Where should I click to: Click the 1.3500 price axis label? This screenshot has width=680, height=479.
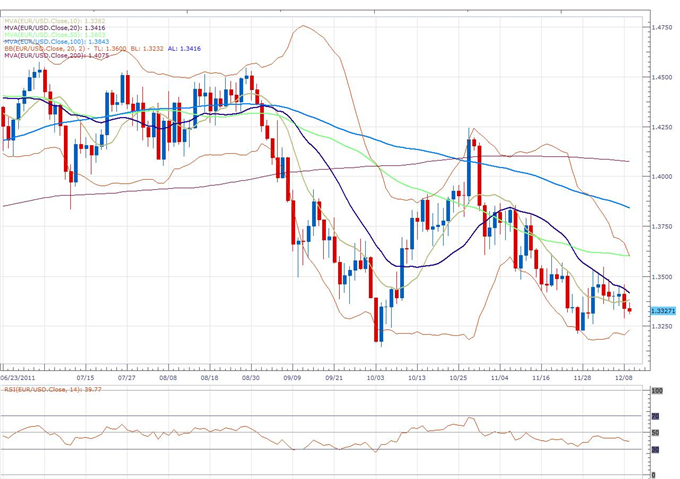click(x=662, y=277)
